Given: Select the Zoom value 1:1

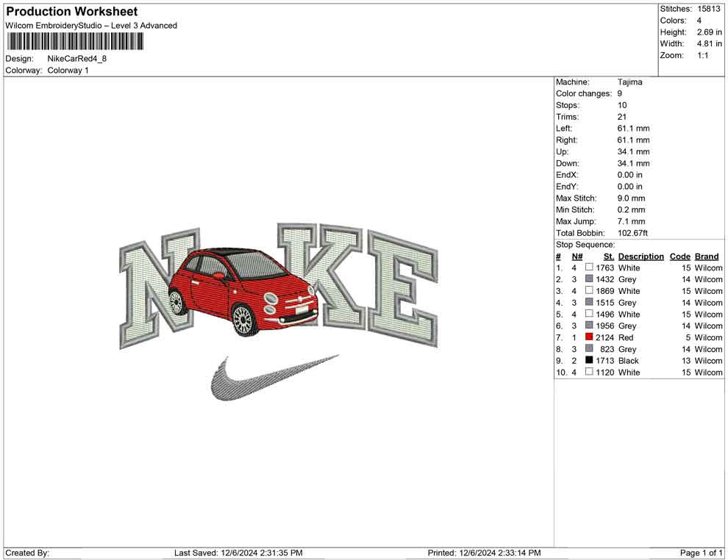Looking at the screenshot, I should coord(702,55).
